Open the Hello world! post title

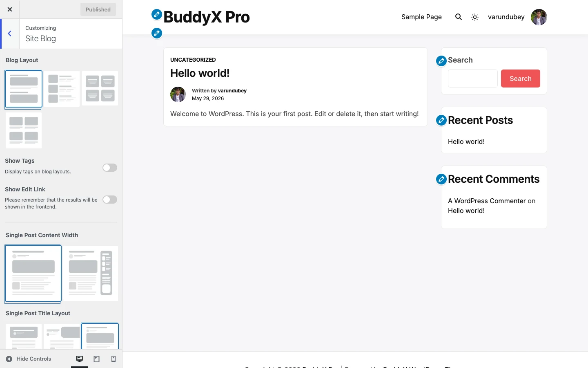pos(200,73)
